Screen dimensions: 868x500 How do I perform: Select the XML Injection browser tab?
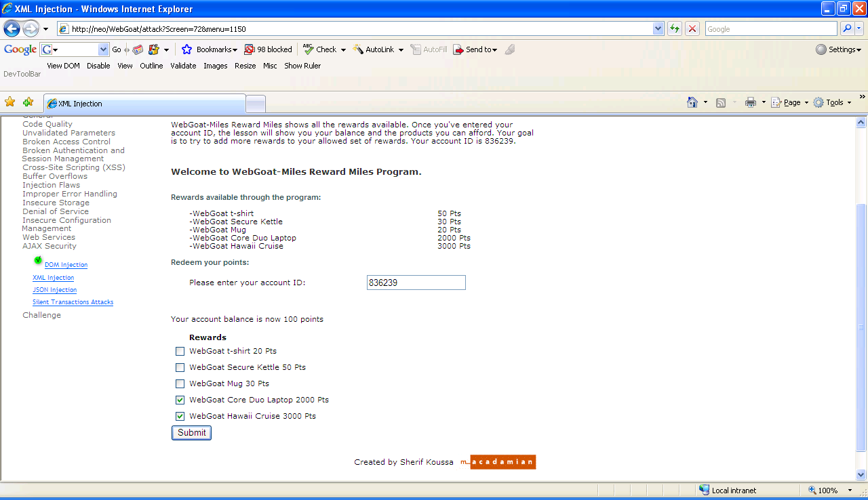[144, 104]
